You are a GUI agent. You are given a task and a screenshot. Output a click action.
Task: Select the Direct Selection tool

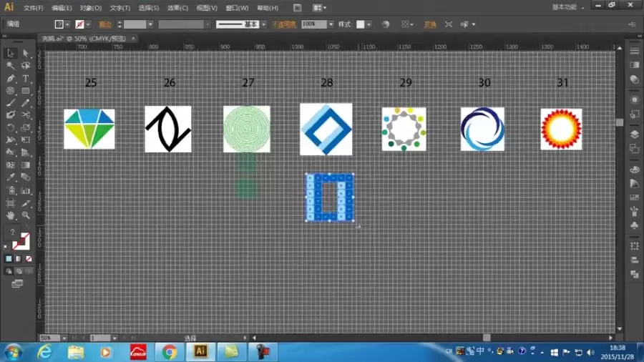coord(26,54)
